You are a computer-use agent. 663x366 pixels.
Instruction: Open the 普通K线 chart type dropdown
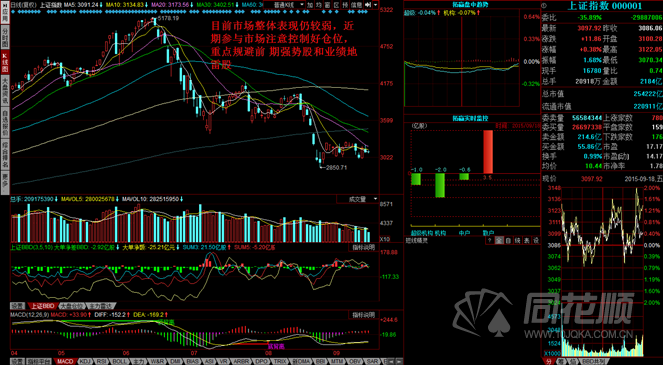284,5
